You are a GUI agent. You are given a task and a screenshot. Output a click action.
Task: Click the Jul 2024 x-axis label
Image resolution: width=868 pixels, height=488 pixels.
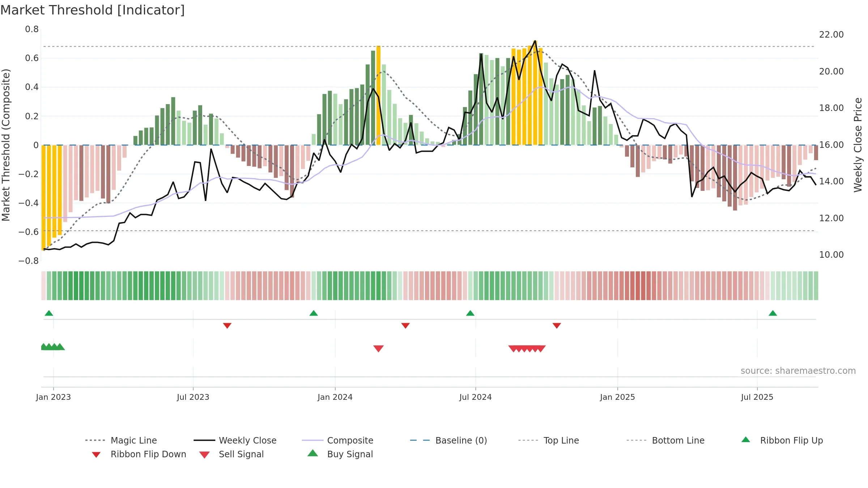[x=476, y=397]
